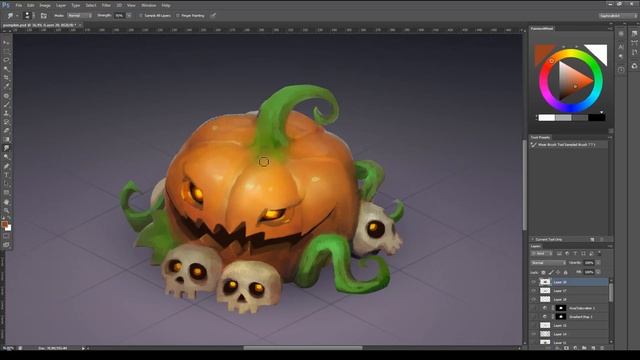Select the active Smudge tool

[6, 148]
